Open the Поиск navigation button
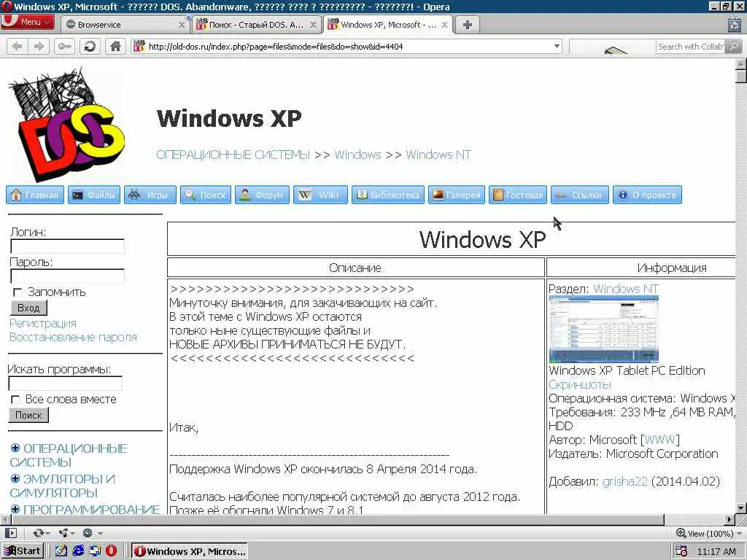The width and height of the screenshot is (747, 560). 205,195
